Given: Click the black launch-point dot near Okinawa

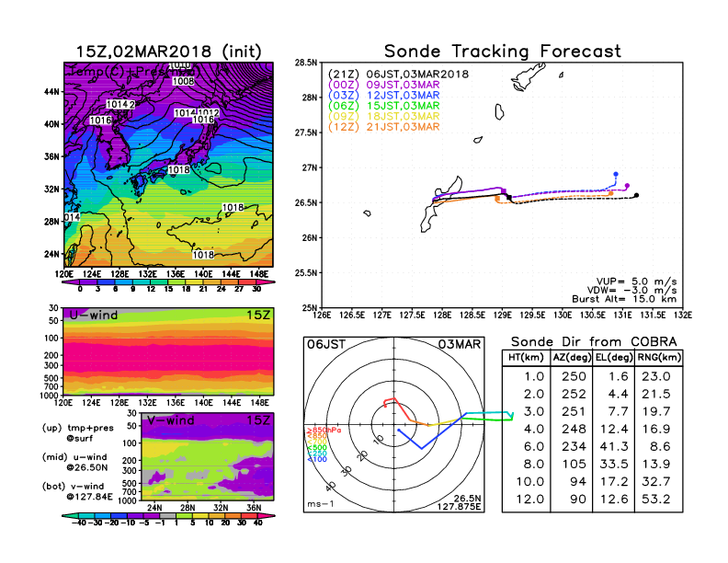Looking at the screenshot, I should click(508, 197).
